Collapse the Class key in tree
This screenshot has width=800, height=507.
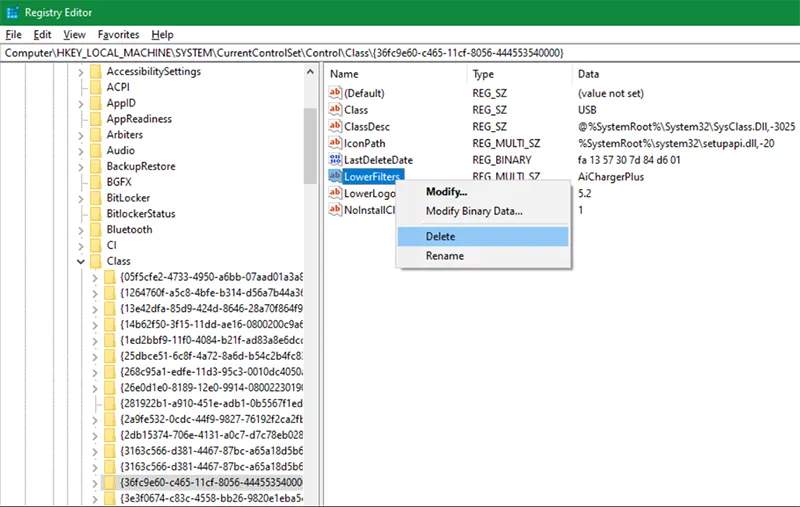[81, 261]
